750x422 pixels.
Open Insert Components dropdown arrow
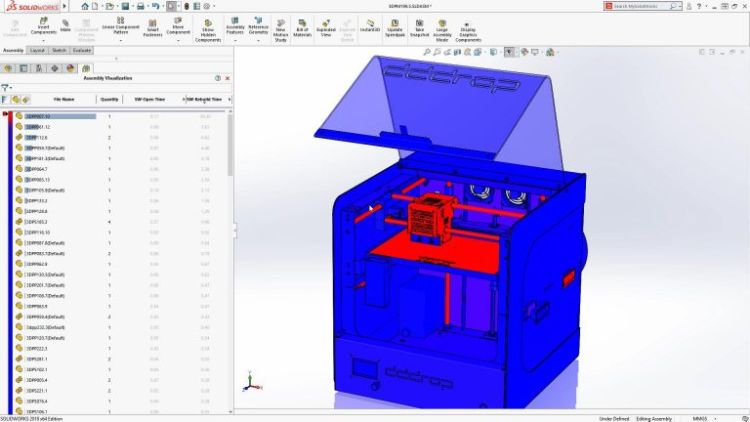tap(44, 41)
